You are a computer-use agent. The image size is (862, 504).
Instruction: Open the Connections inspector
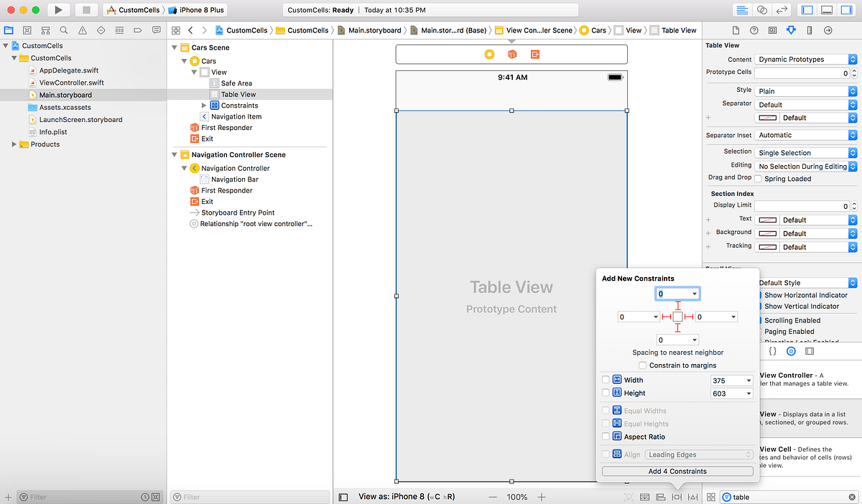(828, 30)
